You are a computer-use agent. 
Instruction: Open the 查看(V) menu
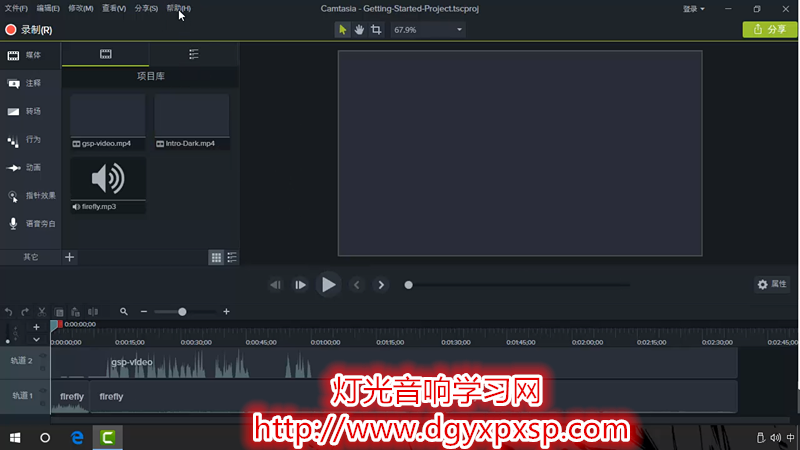coord(114,8)
